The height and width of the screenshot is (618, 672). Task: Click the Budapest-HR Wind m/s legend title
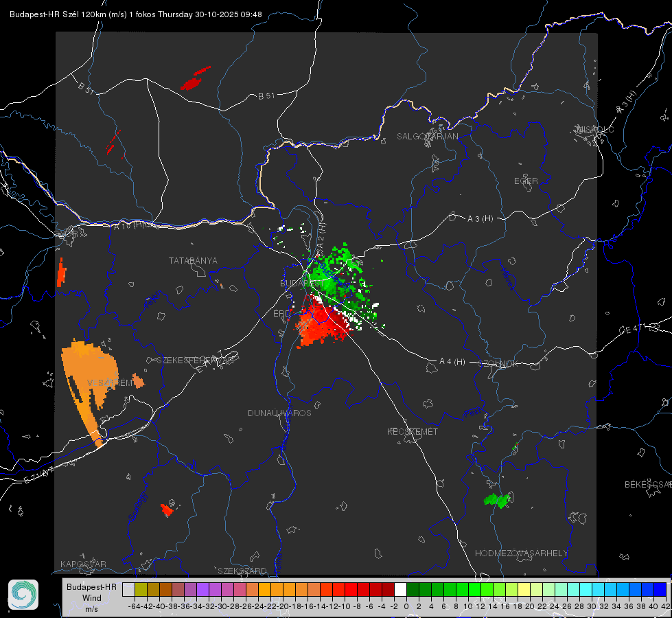click(91, 597)
